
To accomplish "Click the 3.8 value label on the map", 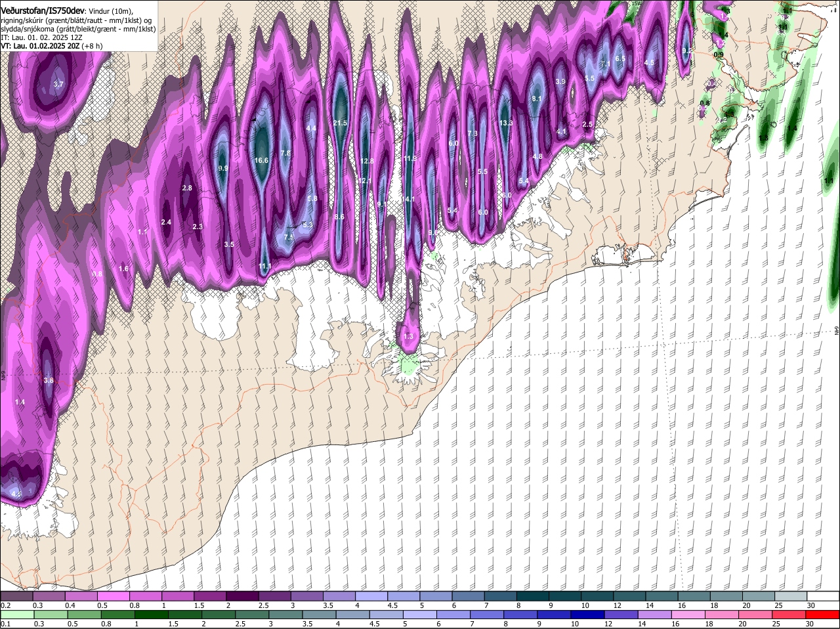I will coord(49,380).
